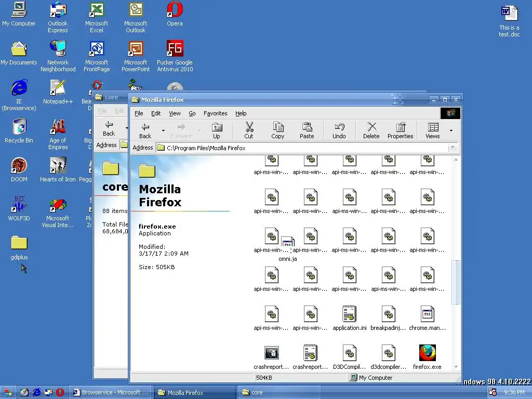This screenshot has height=399, width=532.
Task: Select the Microsoft Visual Inte... desktop shortcut
Action: [58, 212]
